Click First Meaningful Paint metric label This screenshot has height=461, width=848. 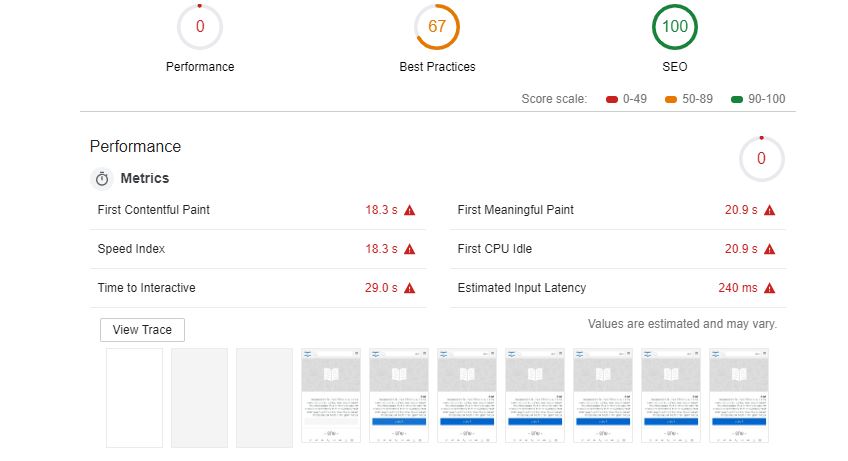pyautogui.click(x=515, y=209)
